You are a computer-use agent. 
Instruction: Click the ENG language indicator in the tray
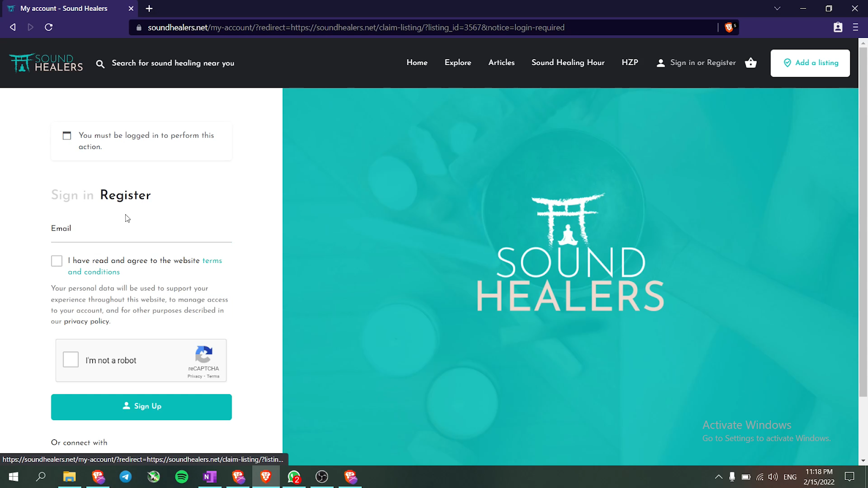[790, 477]
